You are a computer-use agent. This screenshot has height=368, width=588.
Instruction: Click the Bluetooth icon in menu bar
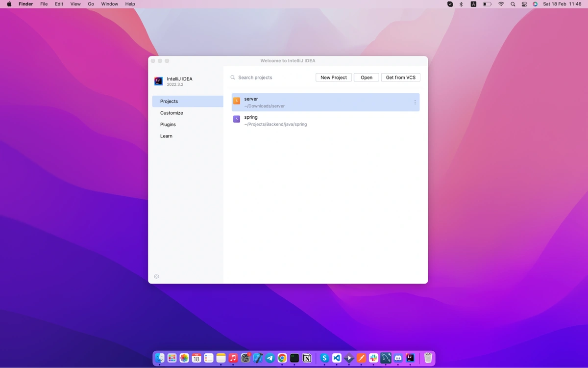pyautogui.click(x=461, y=4)
